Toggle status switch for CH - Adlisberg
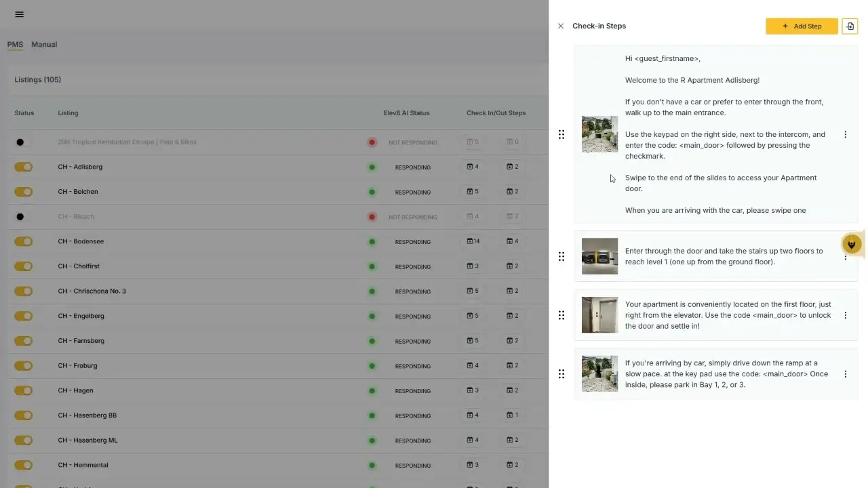The image size is (868, 488). (x=23, y=167)
